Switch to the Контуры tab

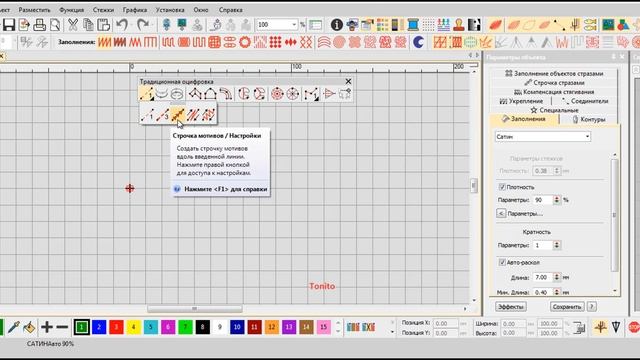coord(589,119)
